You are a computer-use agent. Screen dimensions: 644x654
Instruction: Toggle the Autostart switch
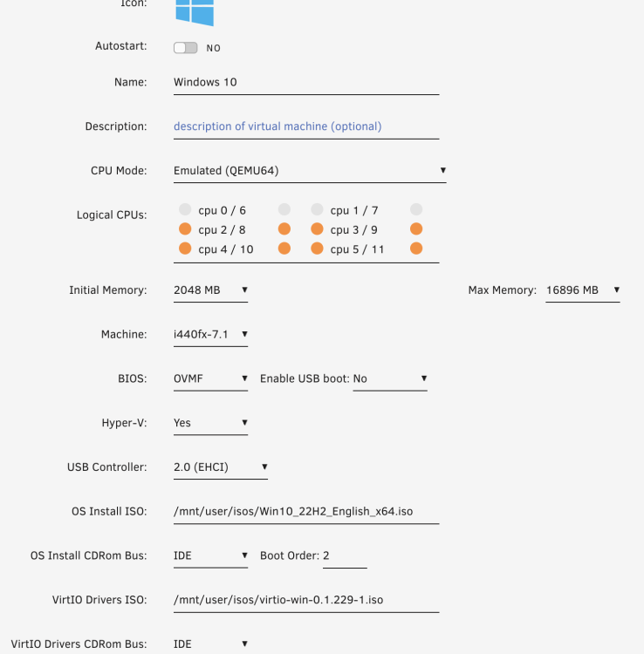coord(185,48)
